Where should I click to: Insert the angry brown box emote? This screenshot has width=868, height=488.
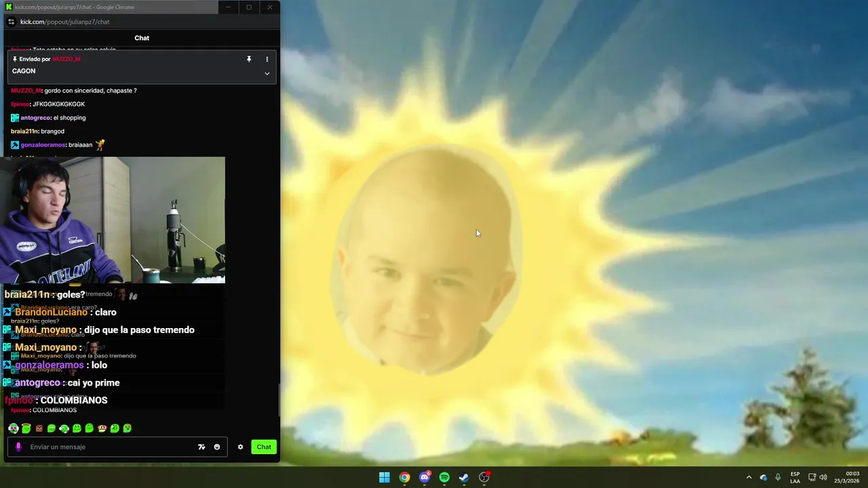[x=39, y=428]
